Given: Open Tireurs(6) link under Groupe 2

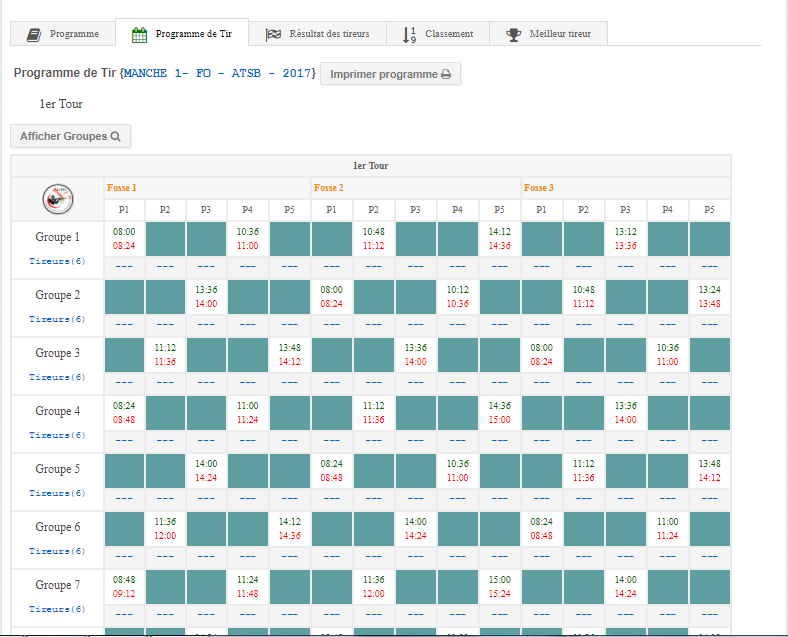Looking at the screenshot, I should [x=57, y=319].
